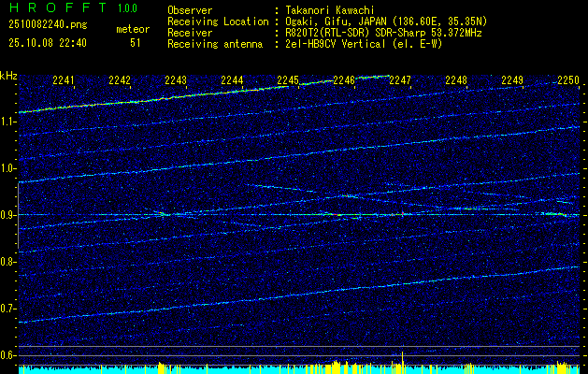The image size is (588, 374).
Task: Select the 2243 time marker
Action: (x=176, y=80)
